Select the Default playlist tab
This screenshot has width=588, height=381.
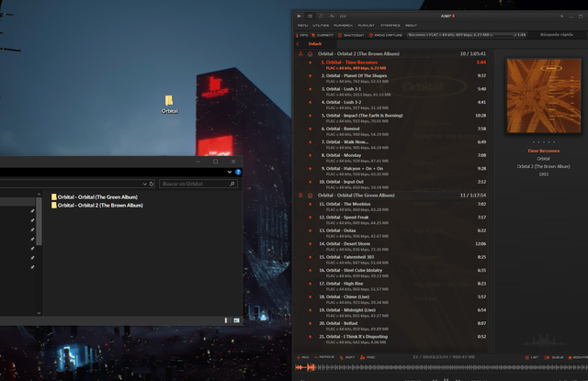click(315, 44)
